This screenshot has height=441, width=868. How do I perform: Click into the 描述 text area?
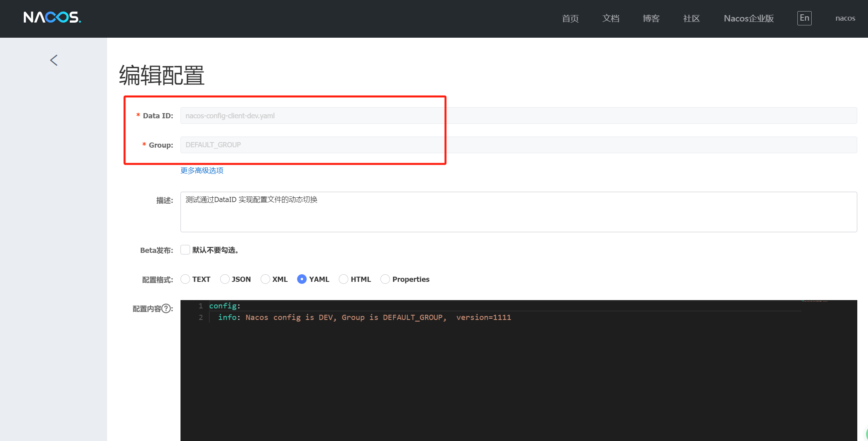(518, 212)
